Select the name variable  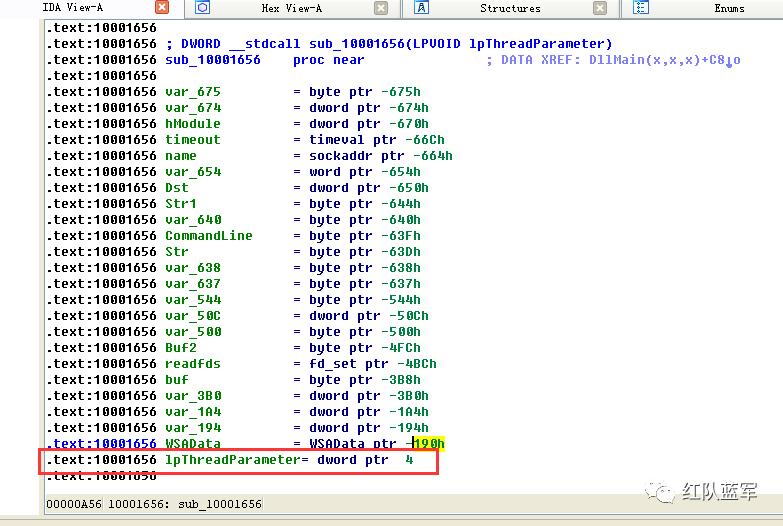point(181,156)
